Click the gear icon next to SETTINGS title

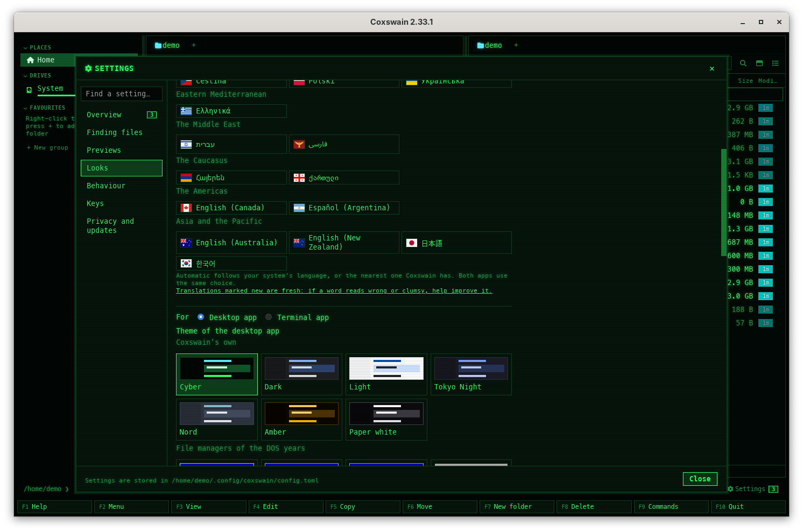(x=88, y=69)
